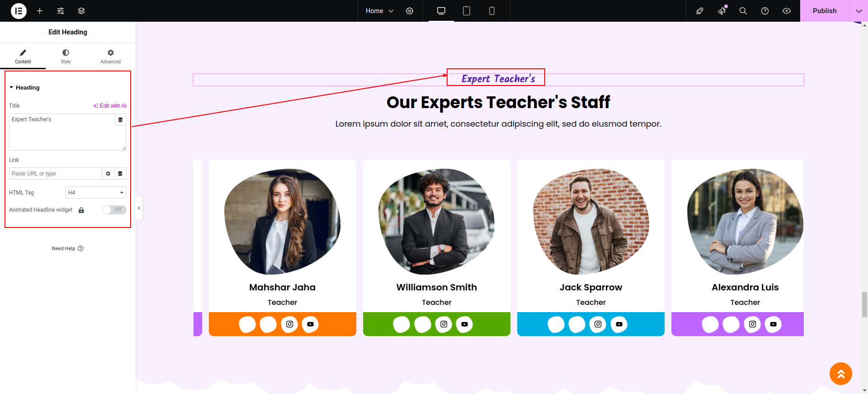The width and height of the screenshot is (868, 394).
Task: Open link options gear icon
Action: [x=108, y=174]
